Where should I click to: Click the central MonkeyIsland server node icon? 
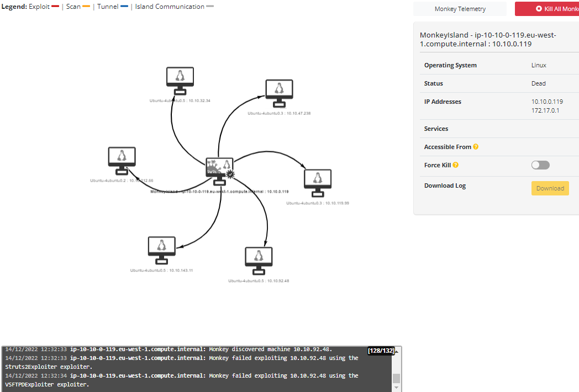(x=220, y=172)
